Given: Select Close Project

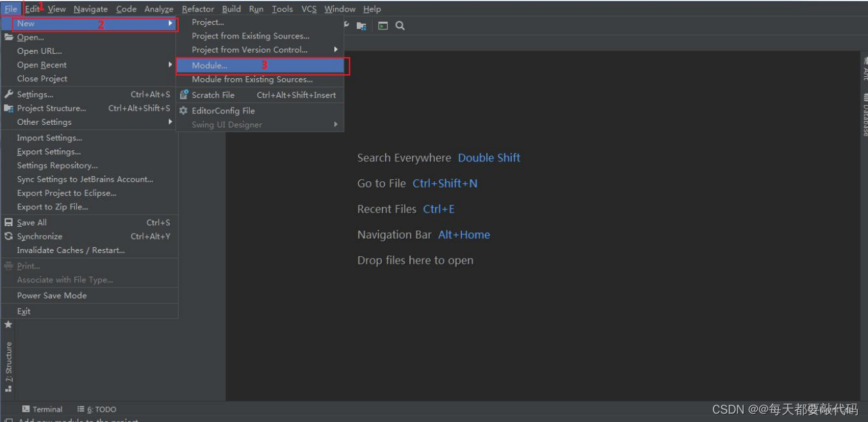Looking at the screenshot, I should coord(89,79).
